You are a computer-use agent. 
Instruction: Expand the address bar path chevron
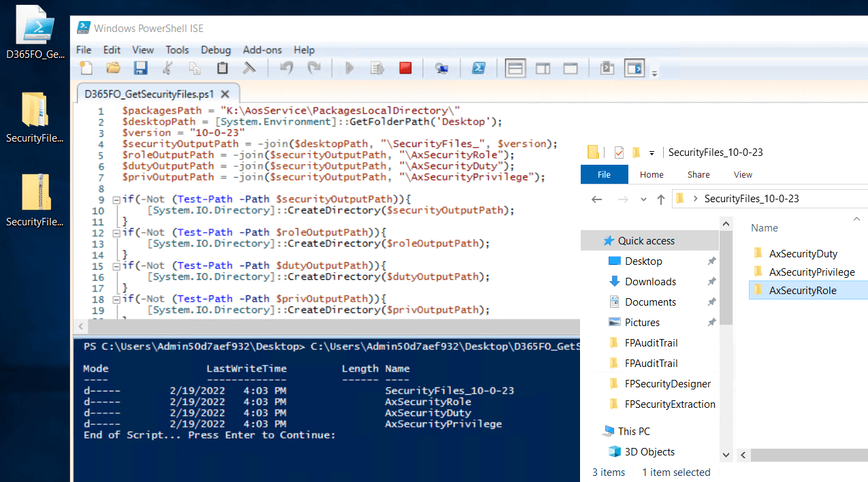(695, 199)
